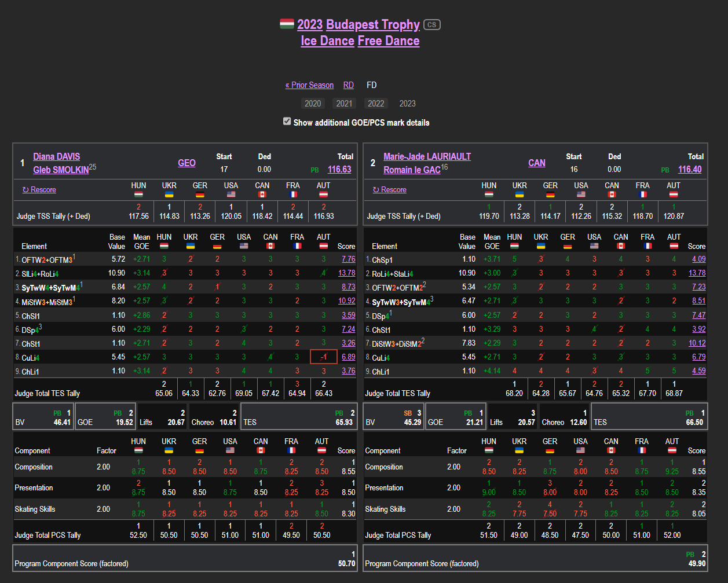
Task: Click the CS badge next to Budapest Trophy
Action: point(431,24)
